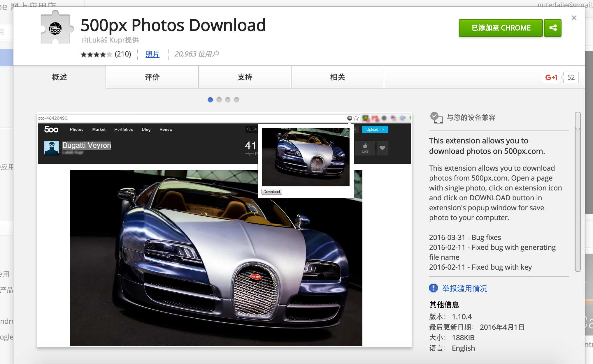Click the version 1.10.4 text
The width and height of the screenshot is (593, 364).
(462, 317)
